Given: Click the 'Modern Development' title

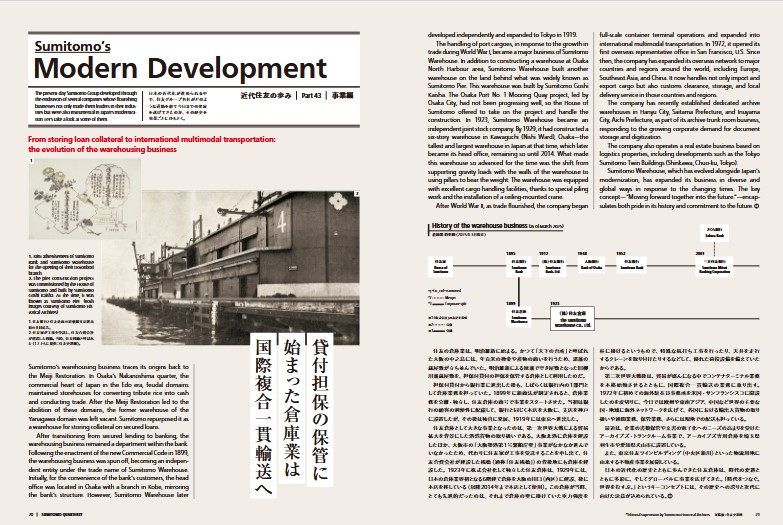Looking at the screenshot, I should tap(180, 68).
